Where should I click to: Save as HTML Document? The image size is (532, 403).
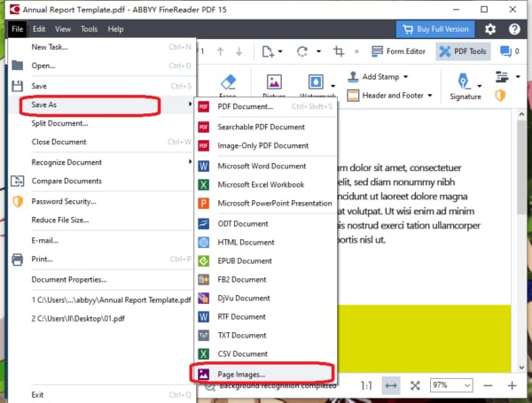(x=266, y=243)
